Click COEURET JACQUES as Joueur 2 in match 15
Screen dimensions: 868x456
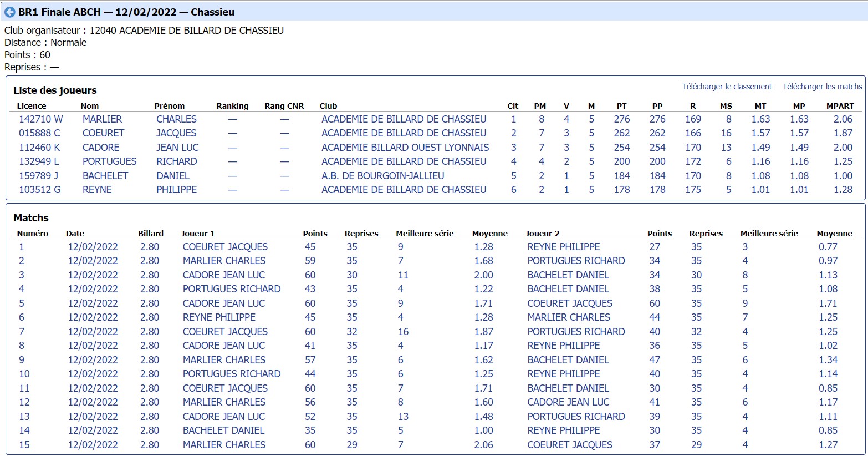[x=570, y=445]
